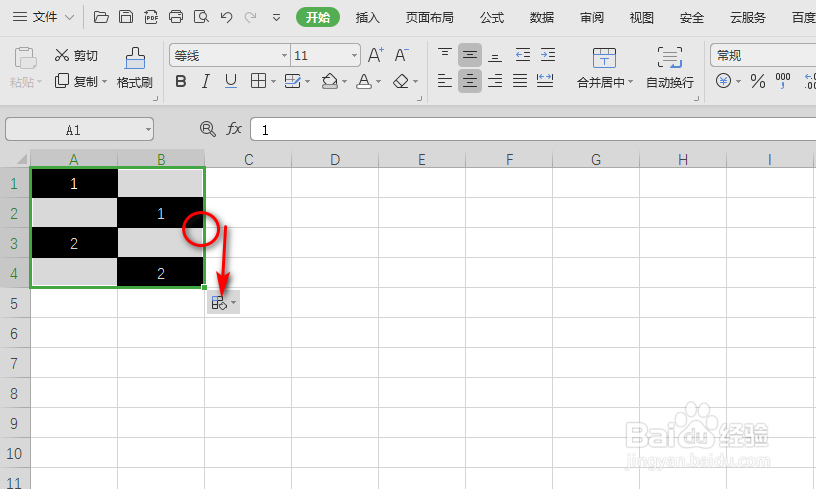
Task: Switch to the 开始 tab
Action: click(318, 17)
